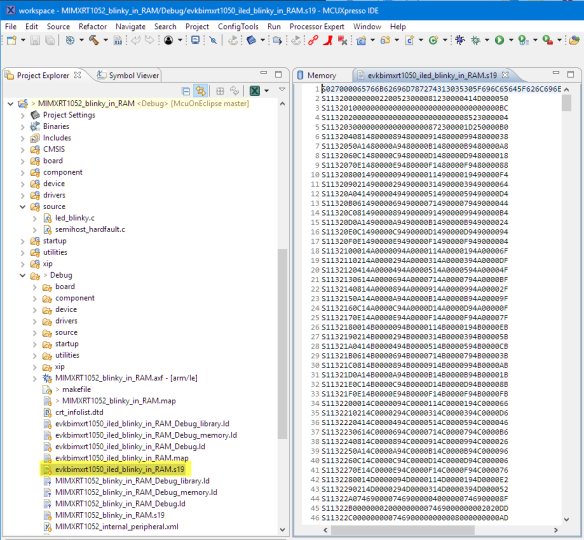Click the Build hammer icon in toolbar
This screenshot has height=540, width=584.
94,40
